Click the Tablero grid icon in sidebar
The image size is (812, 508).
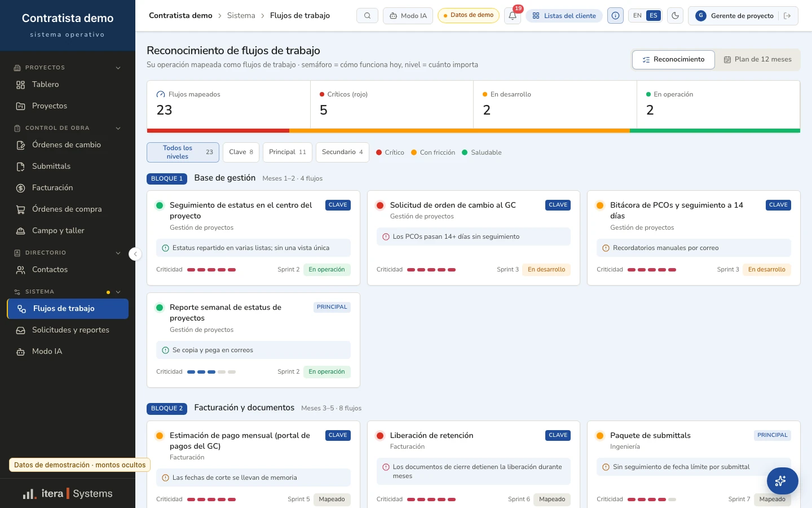[x=21, y=85]
